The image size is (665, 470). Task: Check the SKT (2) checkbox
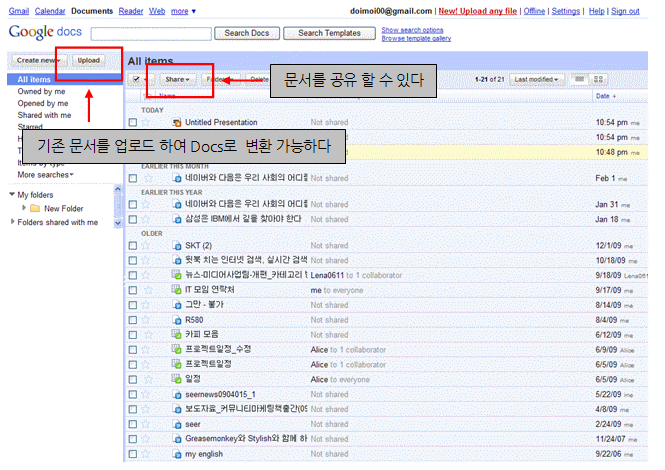coord(133,246)
